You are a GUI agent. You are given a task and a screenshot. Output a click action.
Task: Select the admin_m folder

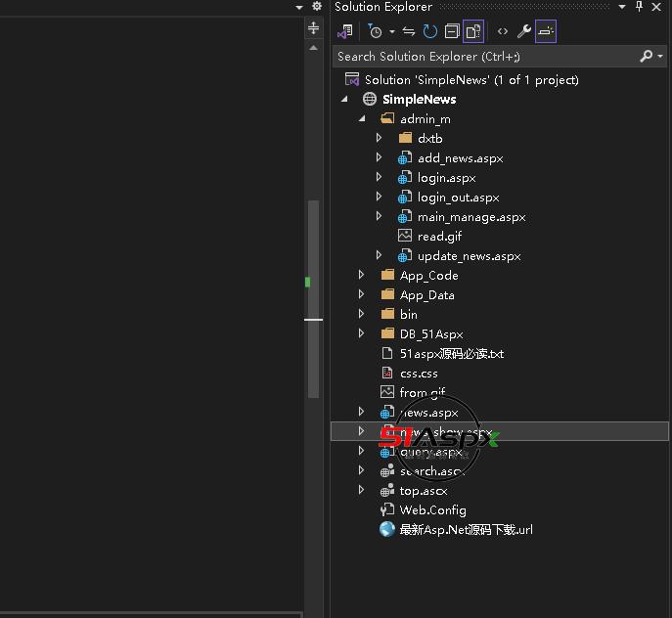[426, 119]
